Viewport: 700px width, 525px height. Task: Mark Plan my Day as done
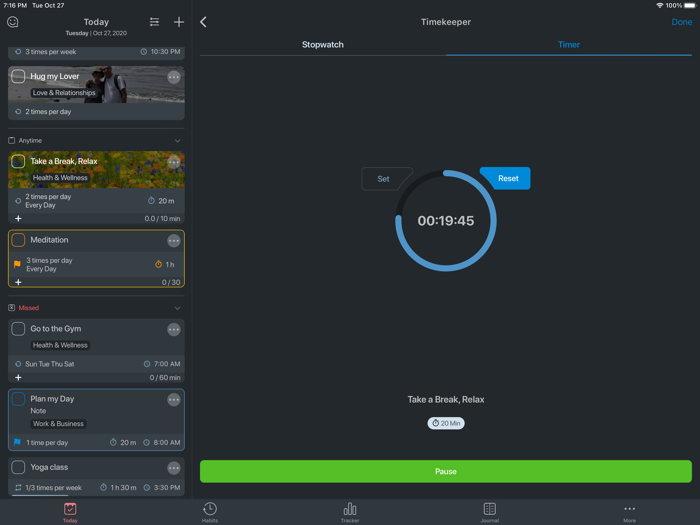[x=18, y=399]
